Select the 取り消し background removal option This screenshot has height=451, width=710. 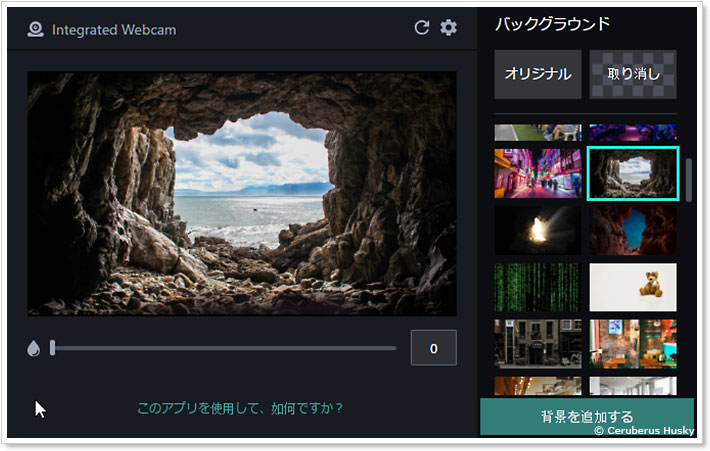pos(633,74)
